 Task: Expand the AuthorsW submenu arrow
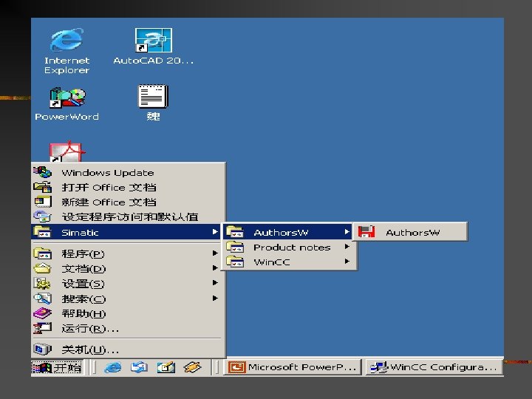click(347, 232)
